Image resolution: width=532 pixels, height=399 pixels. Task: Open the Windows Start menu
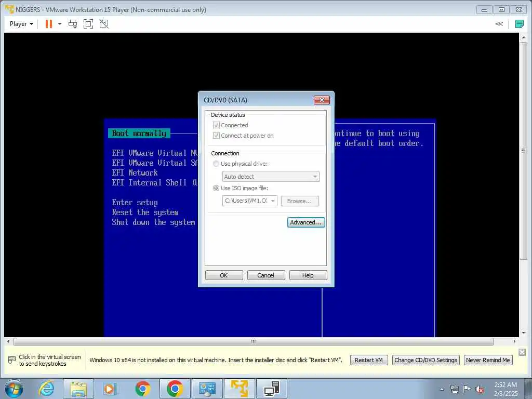click(14, 389)
